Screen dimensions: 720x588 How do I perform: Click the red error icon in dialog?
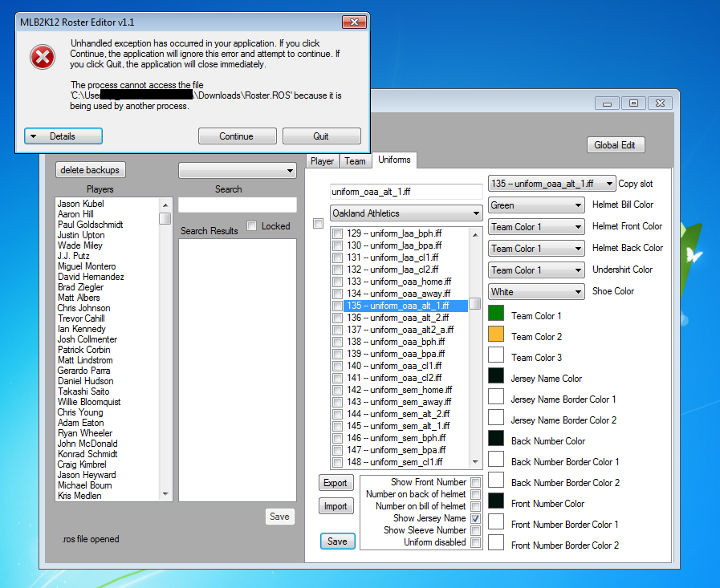[x=43, y=58]
